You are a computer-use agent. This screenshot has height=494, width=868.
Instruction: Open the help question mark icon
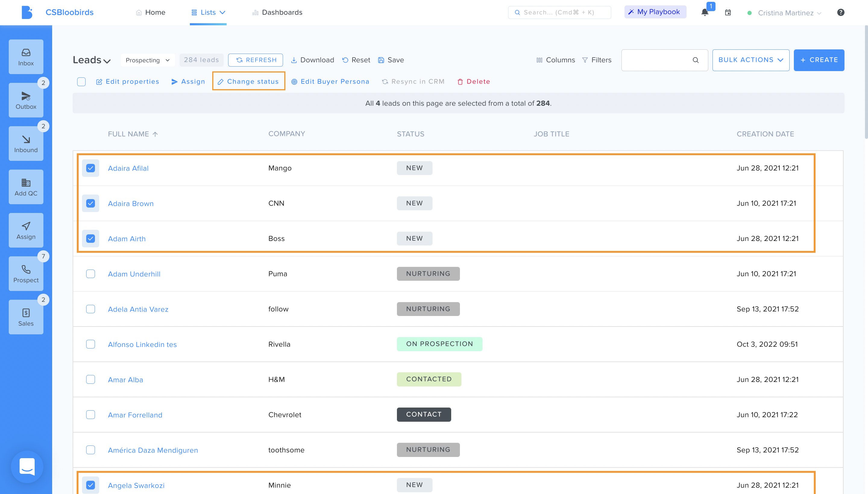tap(841, 13)
